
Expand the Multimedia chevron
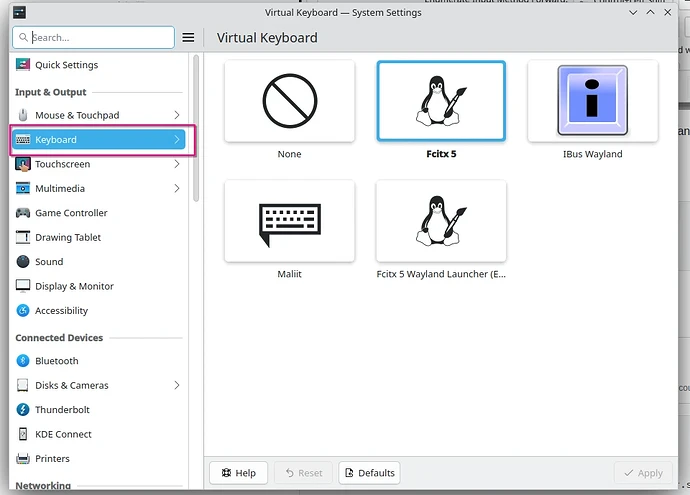pos(177,188)
